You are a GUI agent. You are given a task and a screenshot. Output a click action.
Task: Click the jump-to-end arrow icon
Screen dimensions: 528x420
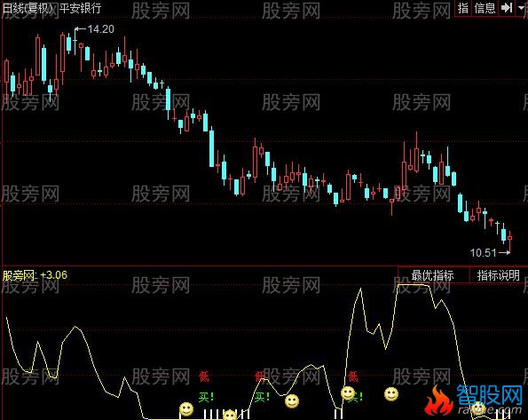[x=507, y=8]
